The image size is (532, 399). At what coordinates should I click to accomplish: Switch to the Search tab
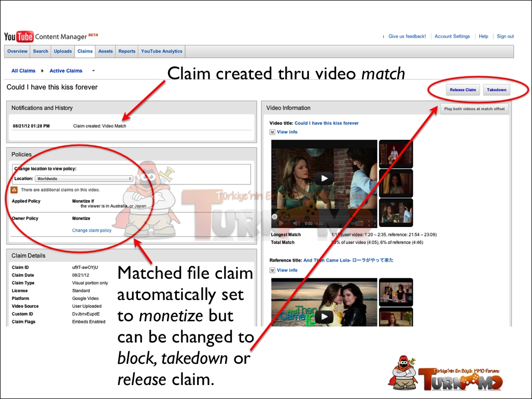pyautogui.click(x=40, y=51)
